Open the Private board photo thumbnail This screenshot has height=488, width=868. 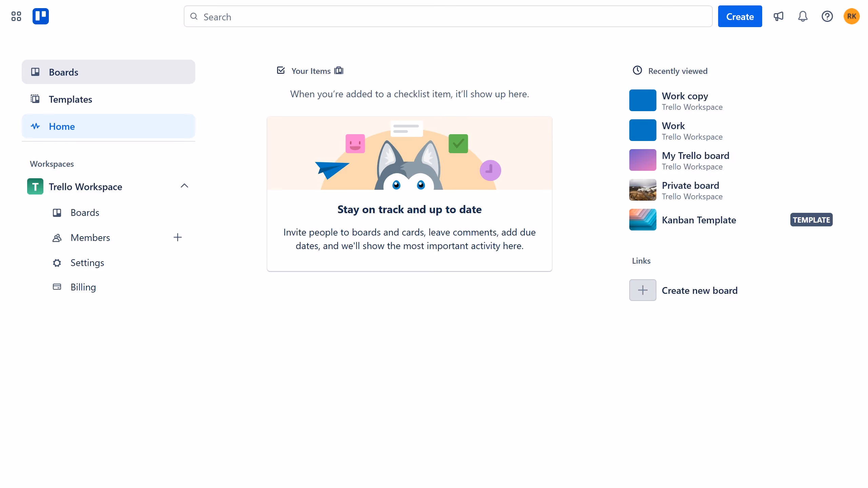point(643,190)
